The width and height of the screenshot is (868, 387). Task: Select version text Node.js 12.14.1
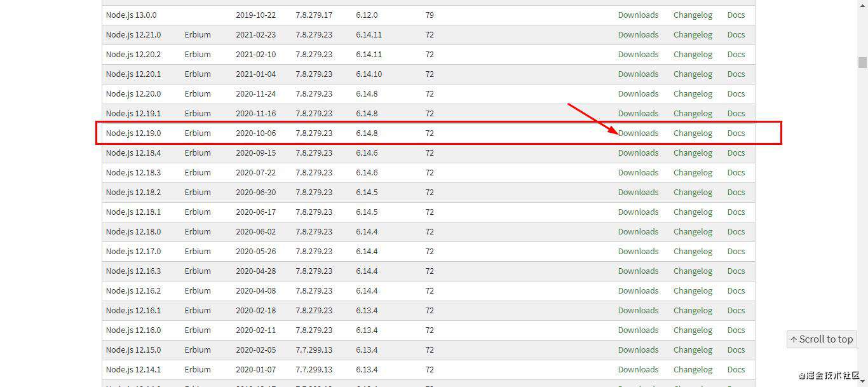[x=133, y=369]
